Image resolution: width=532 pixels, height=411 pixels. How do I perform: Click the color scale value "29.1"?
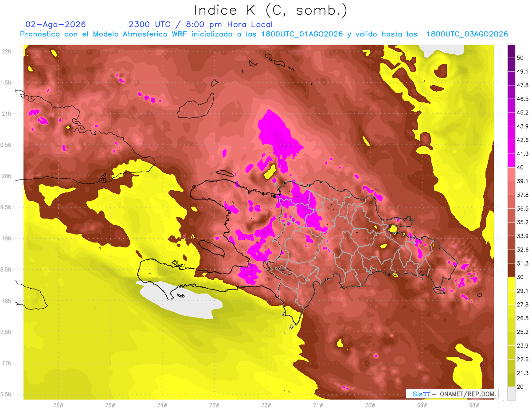click(x=522, y=291)
